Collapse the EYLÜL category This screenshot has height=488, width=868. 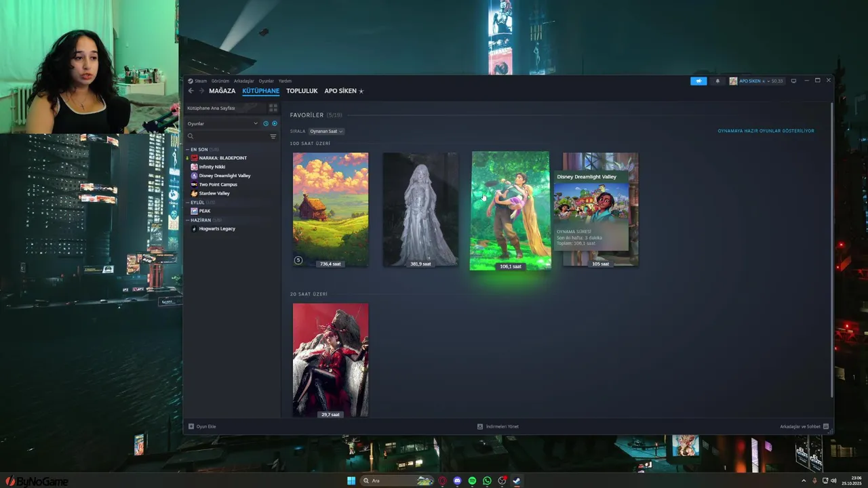(x=187, y=202)
